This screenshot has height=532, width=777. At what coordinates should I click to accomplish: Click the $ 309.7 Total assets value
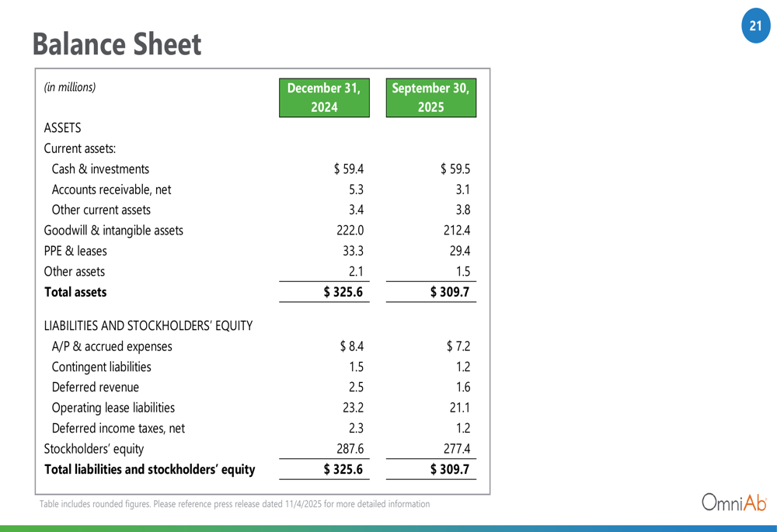449,293
